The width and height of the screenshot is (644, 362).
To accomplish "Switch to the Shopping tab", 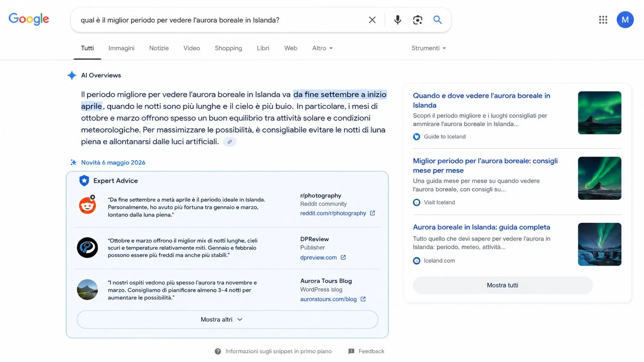I will point(228,48).
